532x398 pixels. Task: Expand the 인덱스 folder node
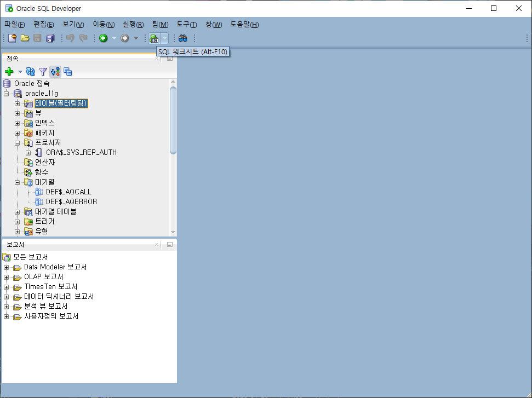tap(18, 123)
